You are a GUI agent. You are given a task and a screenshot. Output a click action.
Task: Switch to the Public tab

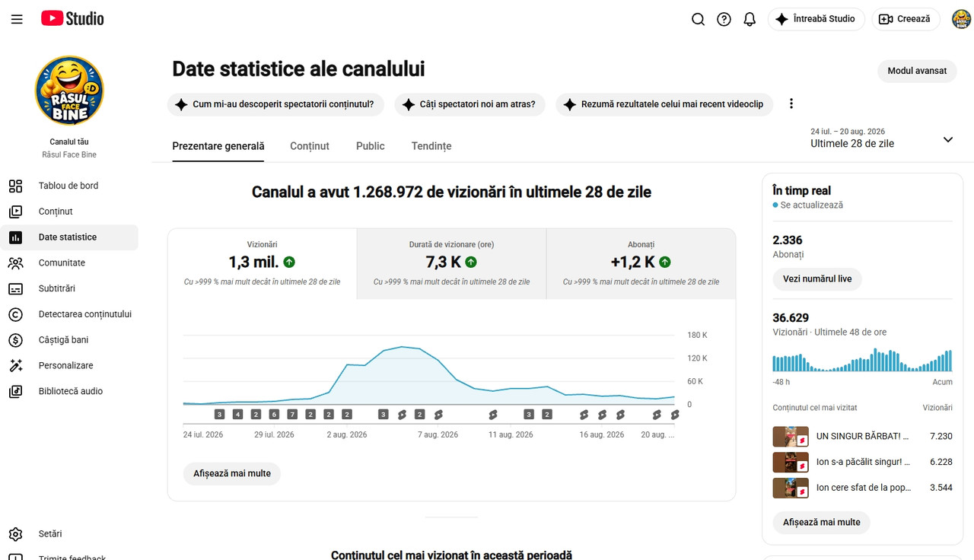(x=371, y=146)
